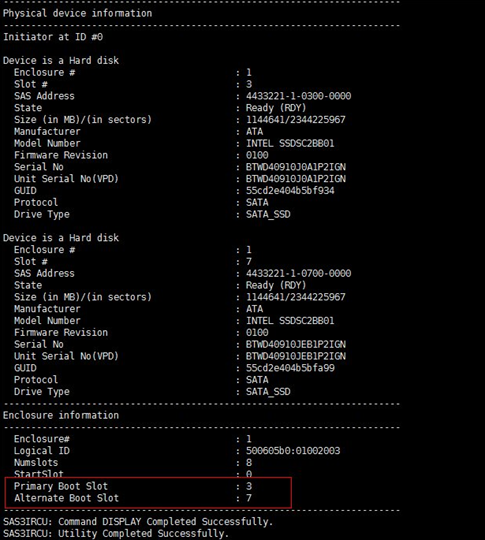Click the Numslots value 8
The width and height of the screenshot is (485, 540).
(249, 463)
